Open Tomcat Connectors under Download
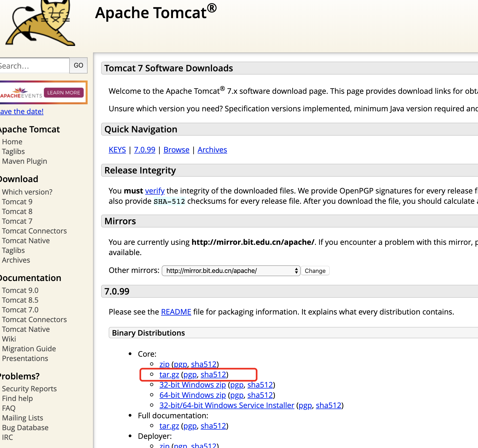 click(x=34, y=231)
